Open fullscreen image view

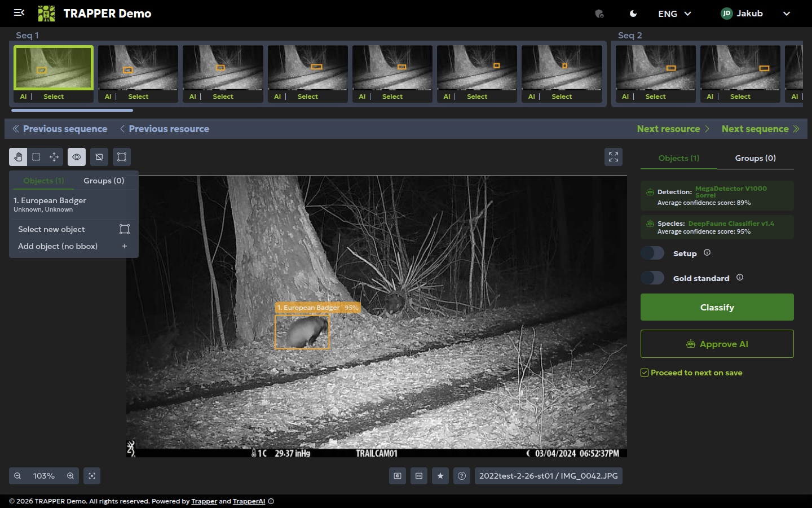614,157
